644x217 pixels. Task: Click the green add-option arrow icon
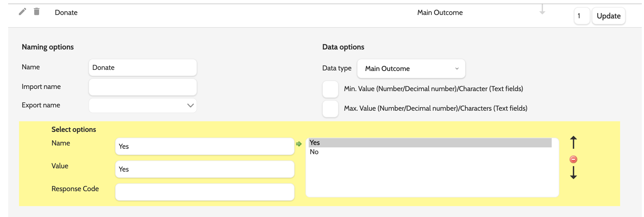(299, 144)
